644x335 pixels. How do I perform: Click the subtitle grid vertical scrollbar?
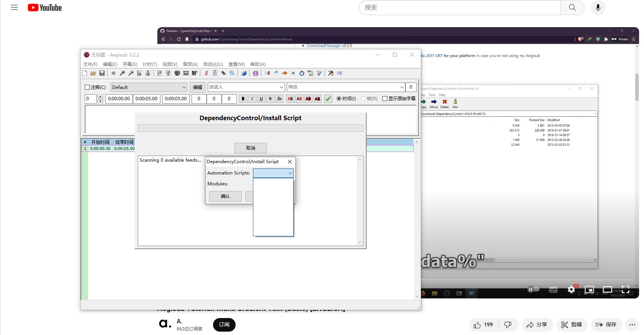[x=417, y=219]
